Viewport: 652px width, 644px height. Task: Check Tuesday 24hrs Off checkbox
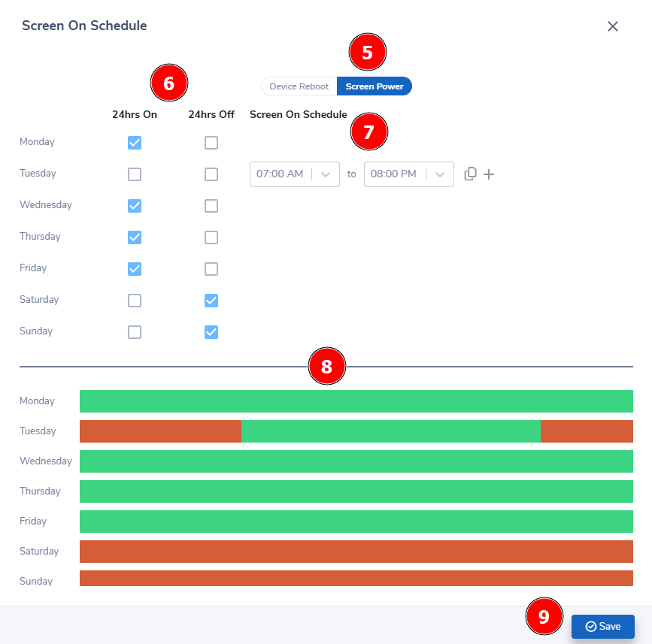(x=211, y=174)
